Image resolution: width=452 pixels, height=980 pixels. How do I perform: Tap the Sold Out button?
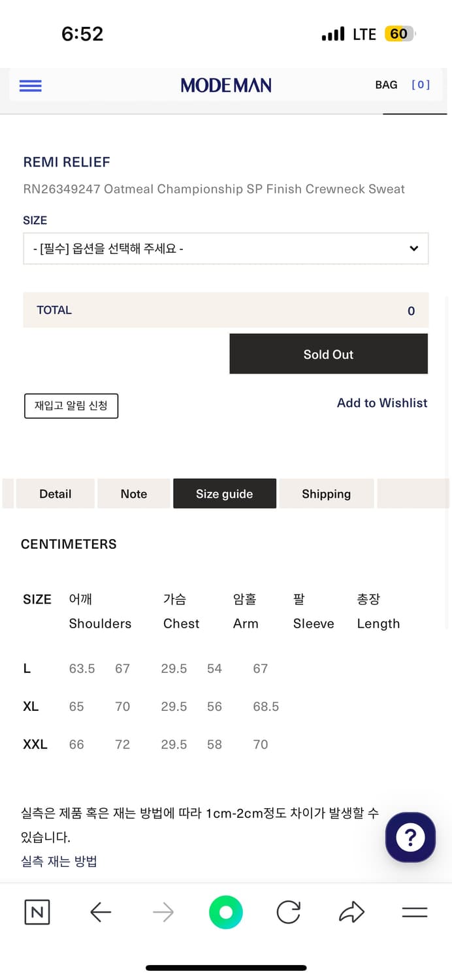328,353
